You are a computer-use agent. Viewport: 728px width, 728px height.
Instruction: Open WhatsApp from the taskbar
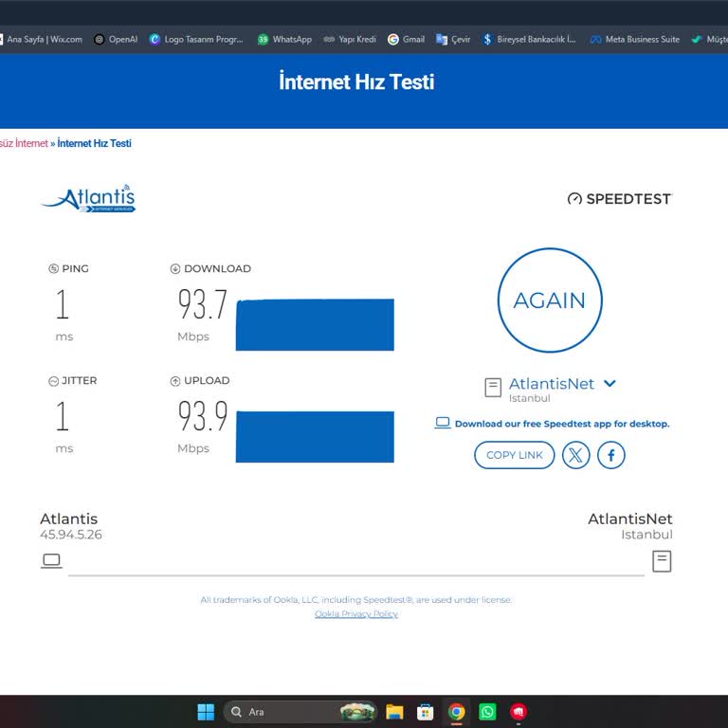(487, 712)
